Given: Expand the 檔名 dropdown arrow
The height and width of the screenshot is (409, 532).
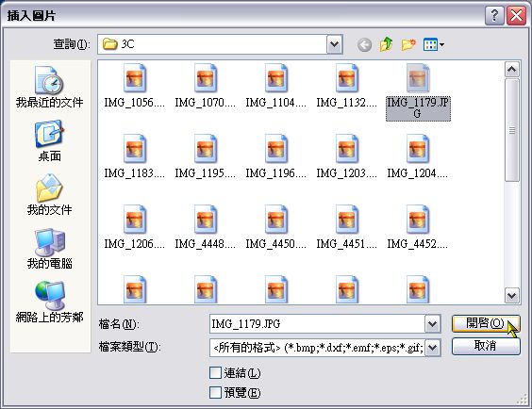Looking at the screenshot, I should (433, 324).
